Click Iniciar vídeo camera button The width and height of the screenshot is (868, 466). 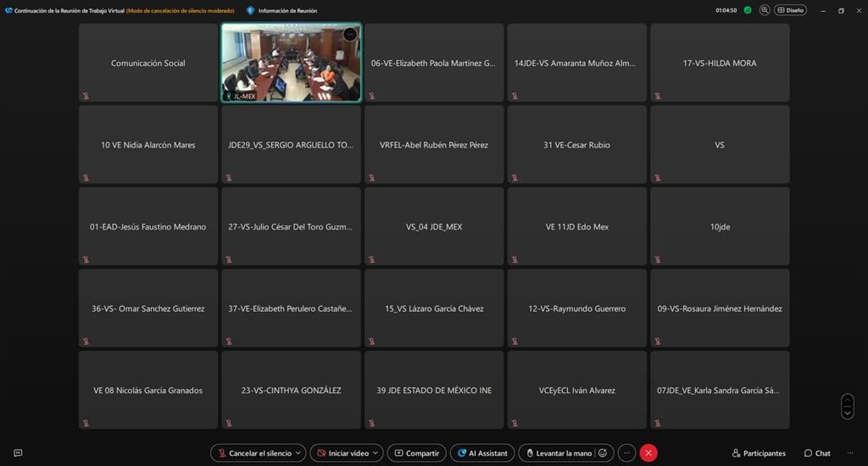[342, 452]
